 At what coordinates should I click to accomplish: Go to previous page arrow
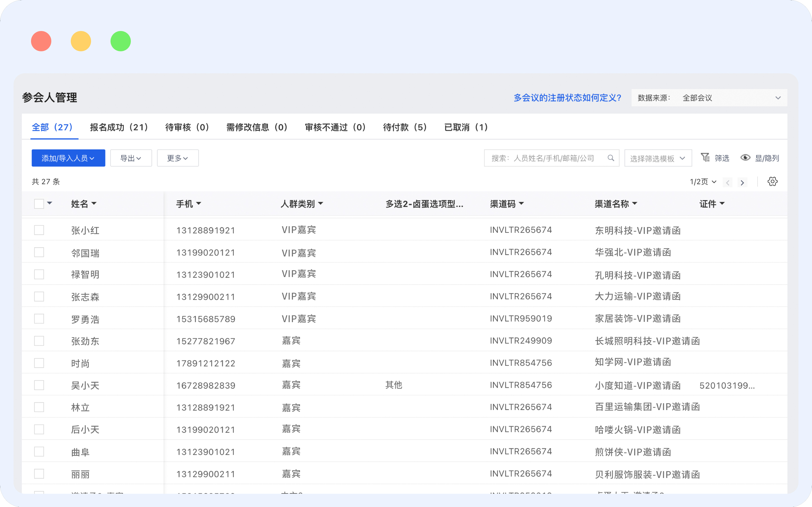[x=727, y=182]
